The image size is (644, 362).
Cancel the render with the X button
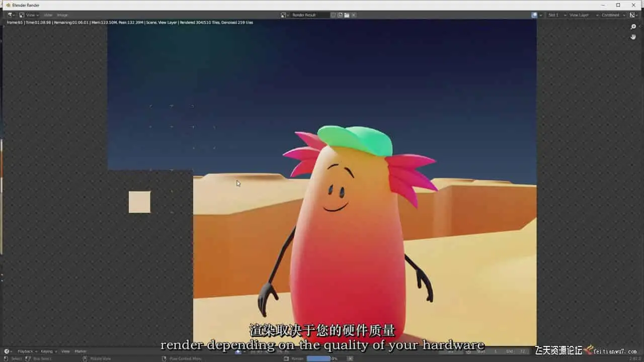pyautogui.click(x=350, y=358)
